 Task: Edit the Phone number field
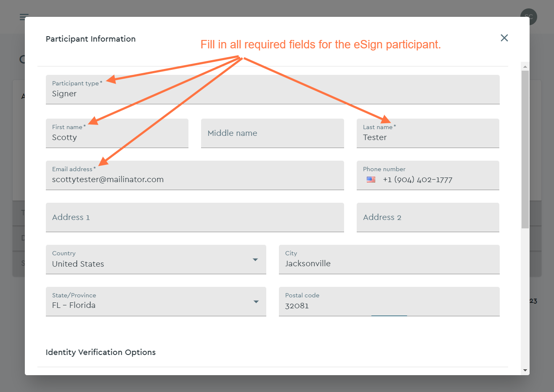428,175
